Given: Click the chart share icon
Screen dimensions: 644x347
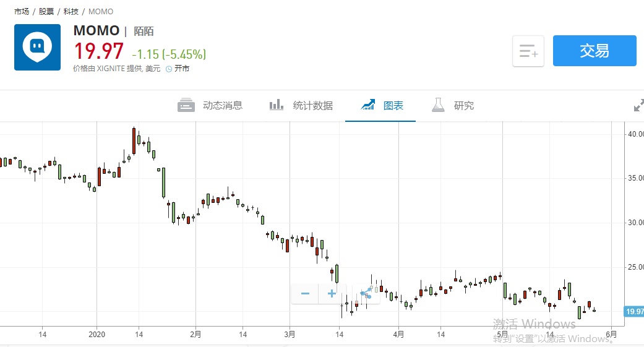Looking at the screenshot, I should point(366,293).
